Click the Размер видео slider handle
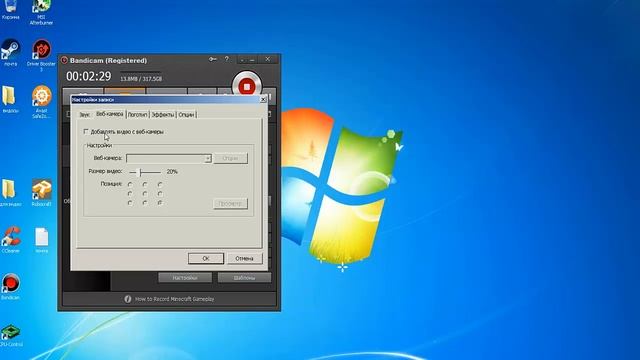 pos(140,172)
